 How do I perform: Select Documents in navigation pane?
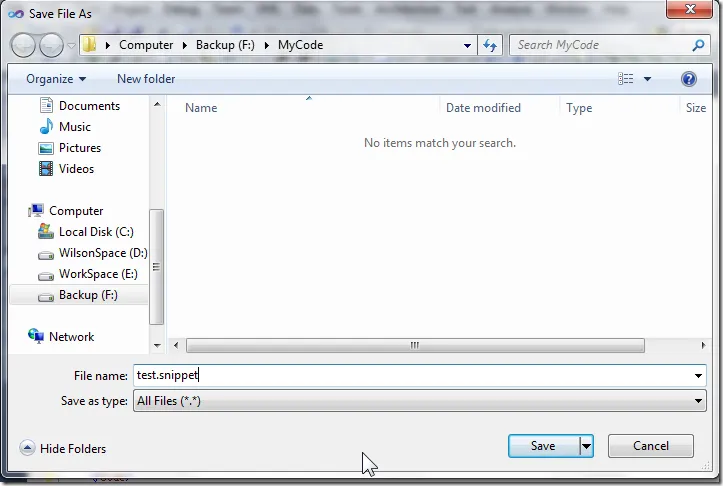coord(89,106)
